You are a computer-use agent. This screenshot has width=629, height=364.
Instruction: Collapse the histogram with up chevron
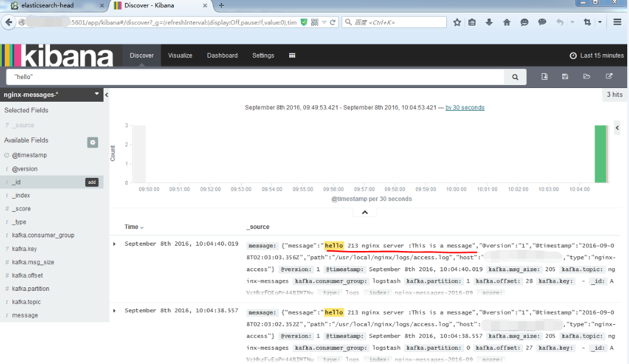(x=365, y=212)
